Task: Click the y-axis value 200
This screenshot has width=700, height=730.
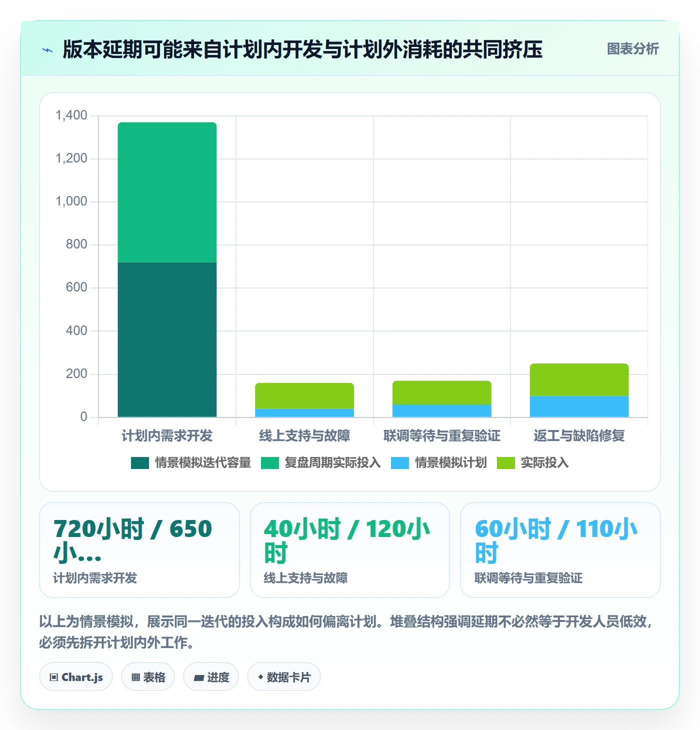Action: 76,374
